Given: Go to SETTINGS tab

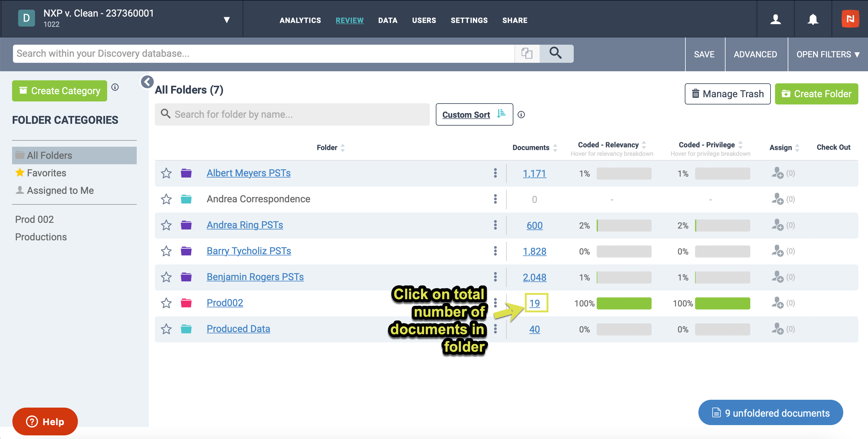Looking at the screenshot, I should pos(469,20).
